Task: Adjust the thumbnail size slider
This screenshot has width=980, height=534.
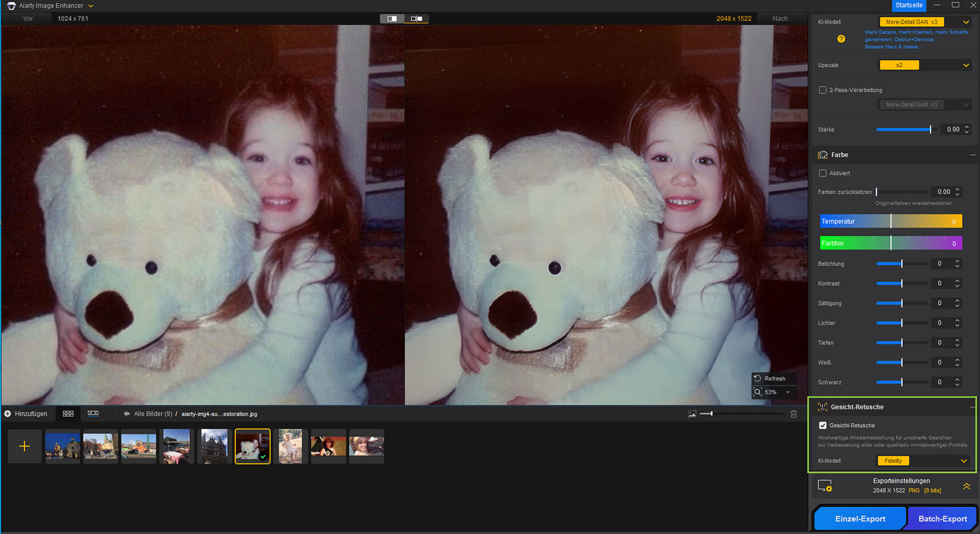Action: [x=741, y=414]
